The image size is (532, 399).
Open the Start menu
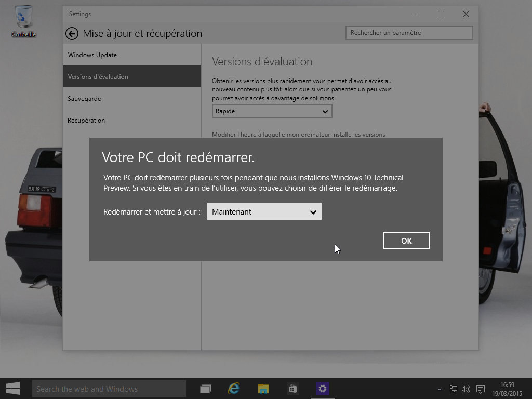click(13, 389)
